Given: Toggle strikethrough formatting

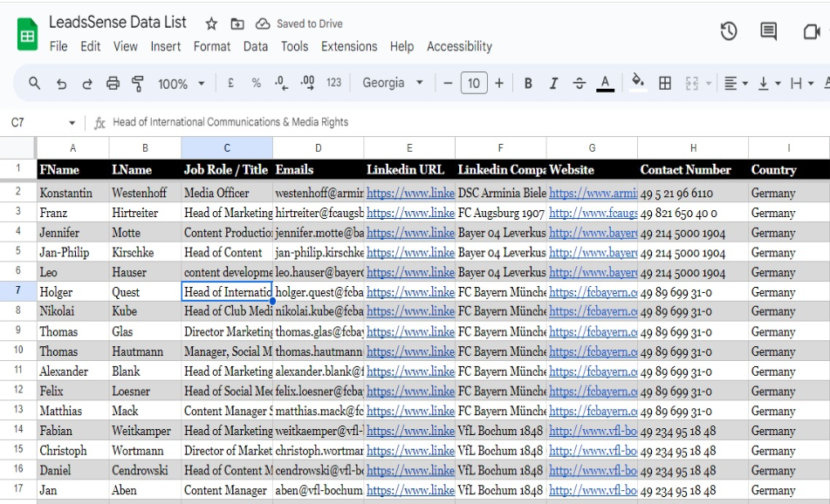Looking at the screenshot, I should [579, 82].
